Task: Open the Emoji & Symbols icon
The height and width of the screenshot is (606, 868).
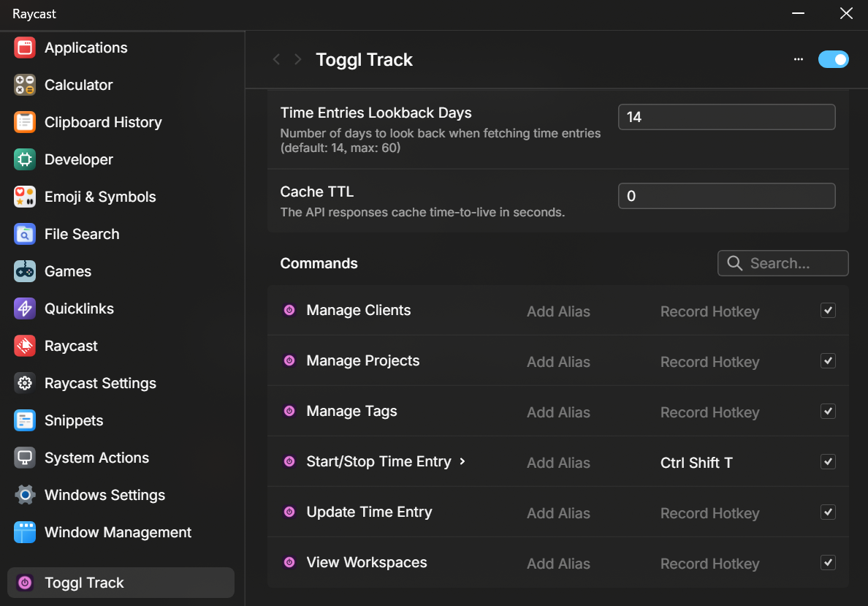Action: pyautogui.click(x=25, y=197)
